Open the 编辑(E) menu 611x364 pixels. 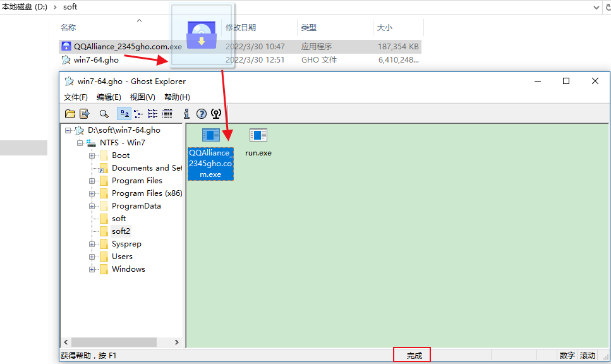click(109, 97)
